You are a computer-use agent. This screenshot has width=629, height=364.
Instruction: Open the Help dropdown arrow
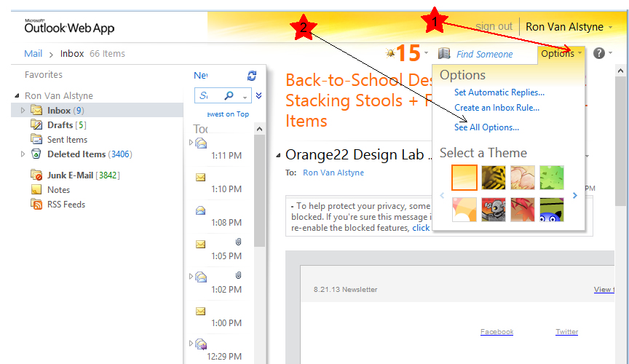(x=611, y=52)
